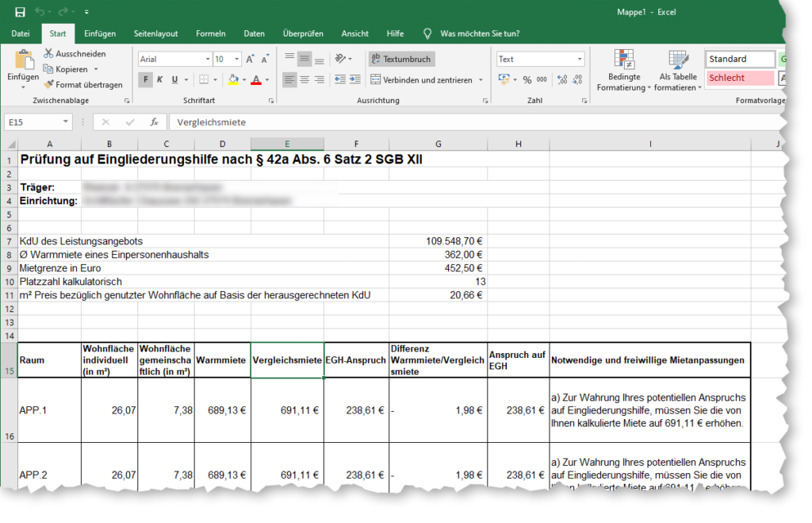Increase font size with the larger A icon

(251, 60)
